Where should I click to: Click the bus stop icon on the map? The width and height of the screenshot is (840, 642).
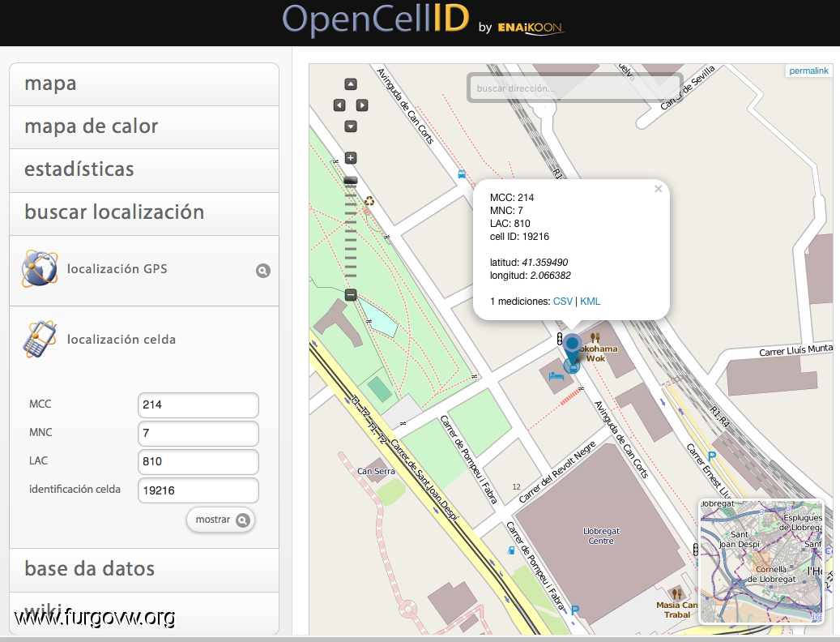(x=461, y=174)
